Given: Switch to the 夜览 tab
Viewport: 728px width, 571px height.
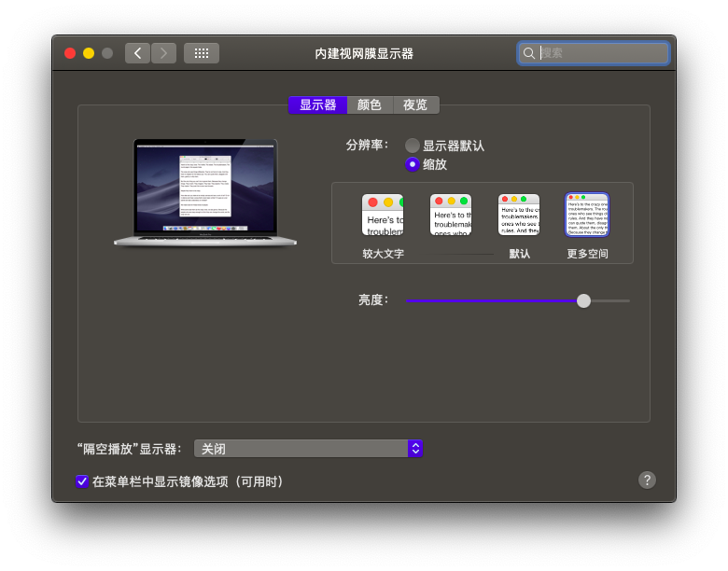Looking at the screenshot, I should (415, 104).
